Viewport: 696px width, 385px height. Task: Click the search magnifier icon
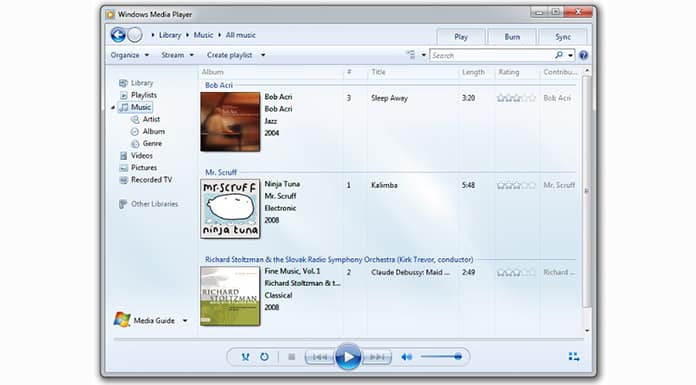click(x=559, y=55)
